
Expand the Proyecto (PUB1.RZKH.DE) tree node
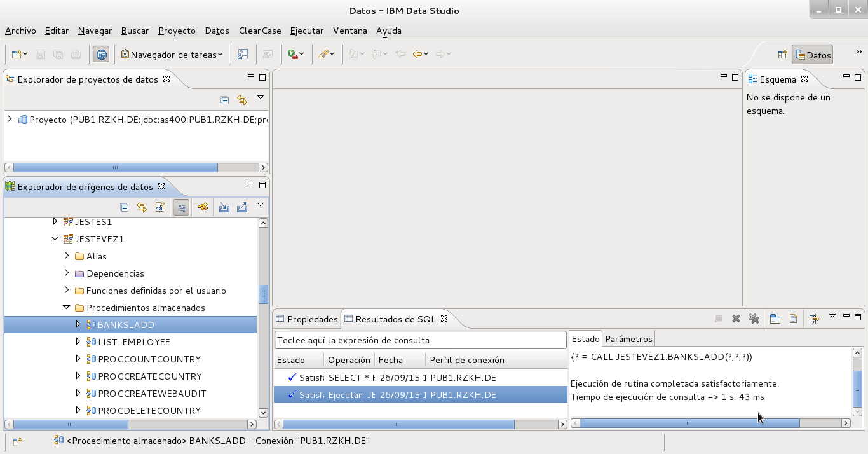pyautogui.click(x=10, y=119)
